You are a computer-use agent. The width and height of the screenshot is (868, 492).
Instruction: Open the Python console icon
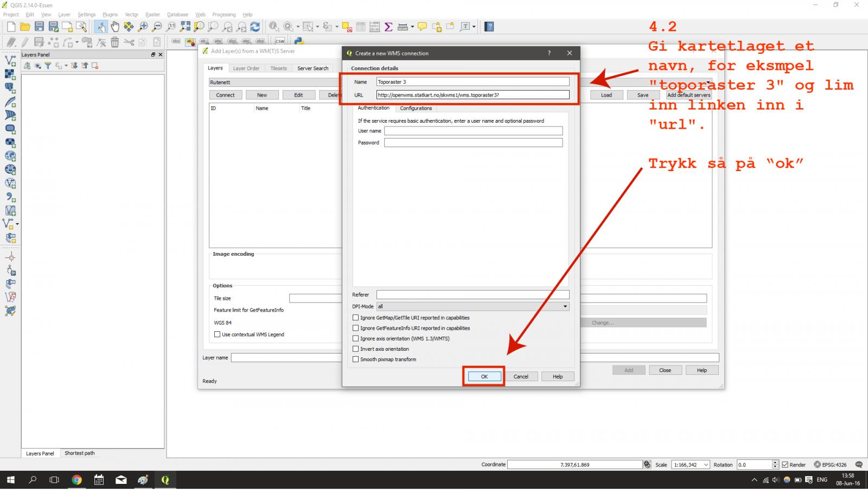click(x=298, y=41)
